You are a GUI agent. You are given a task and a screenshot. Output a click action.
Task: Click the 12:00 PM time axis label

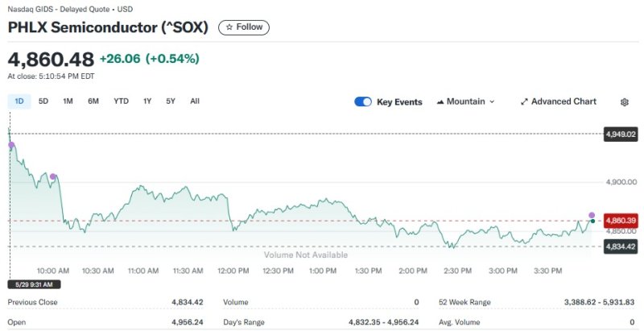point(233,271)
